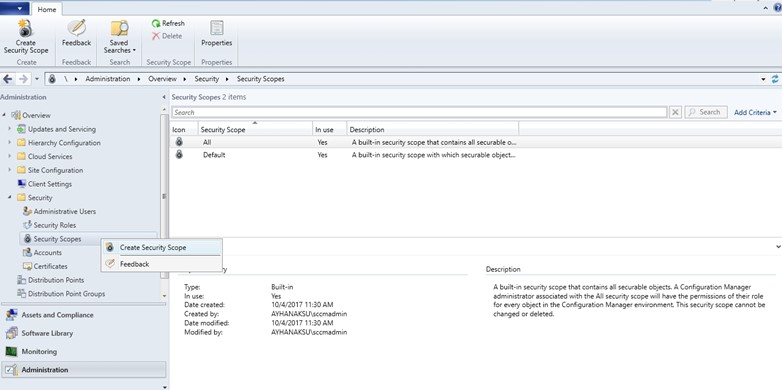
Task: Collapse the navigation pane arrow
Action: (x=165, y=97)
